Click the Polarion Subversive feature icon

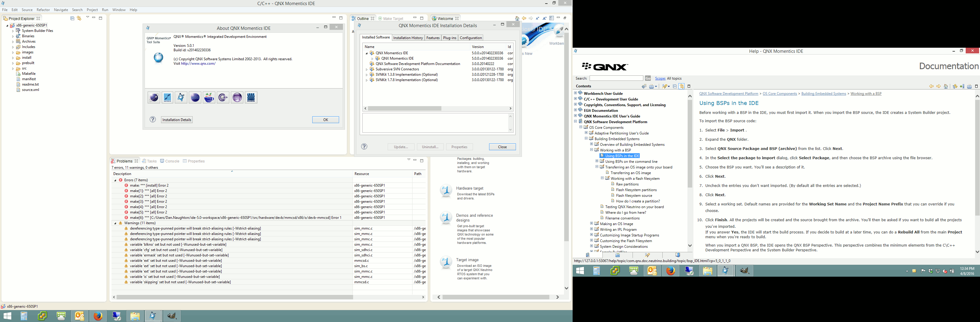click(251, 98)
